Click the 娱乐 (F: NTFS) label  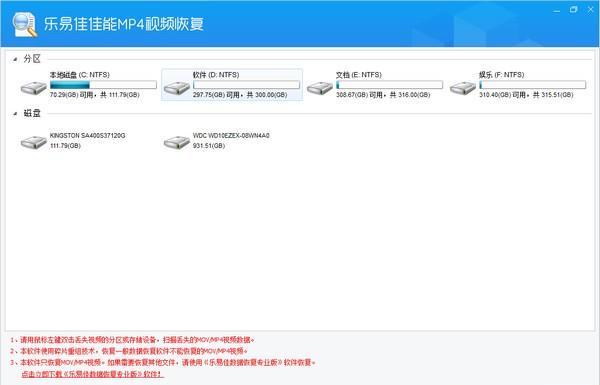click(501, 75)
